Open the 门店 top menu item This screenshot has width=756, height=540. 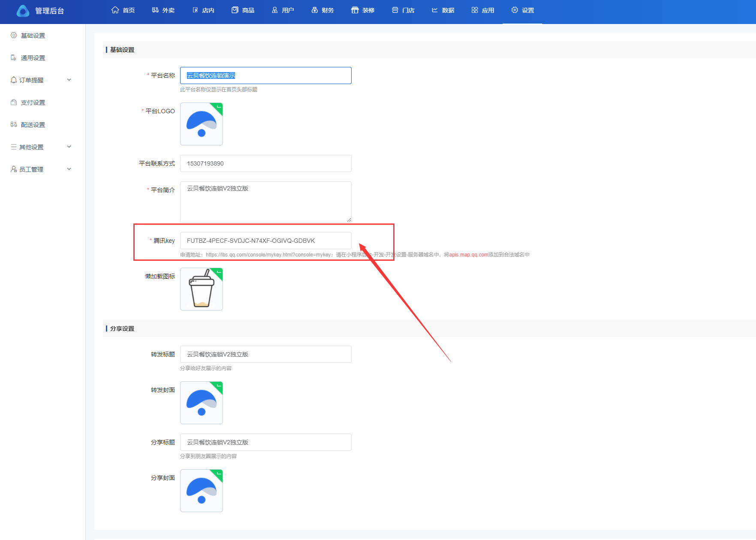403,10
